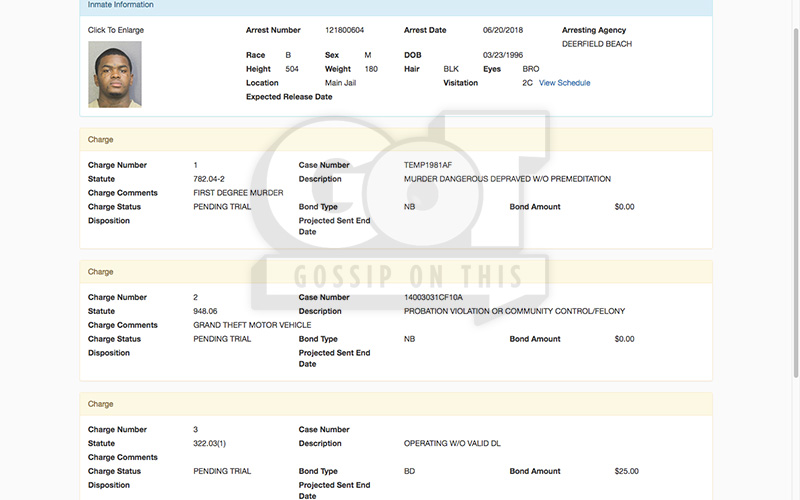The image size is (800, 500).
Task: Click hair color value BLK
Action: pos(451,69)
